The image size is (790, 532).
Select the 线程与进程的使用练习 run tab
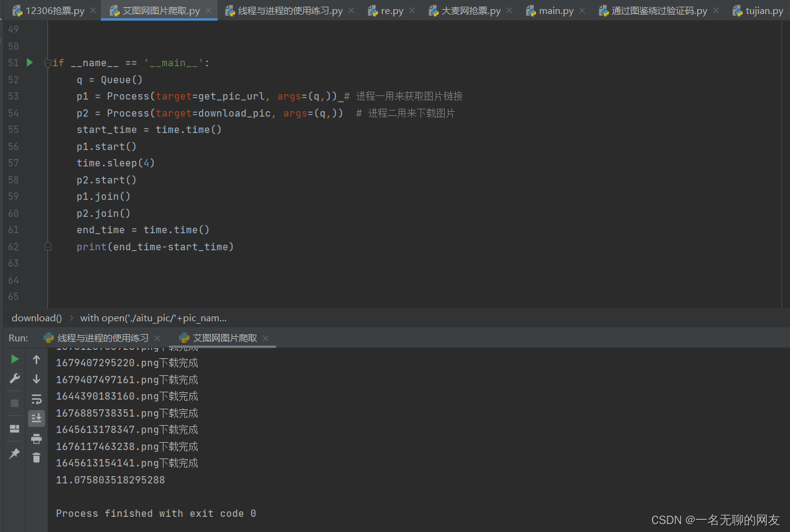[x=103, y=338]
